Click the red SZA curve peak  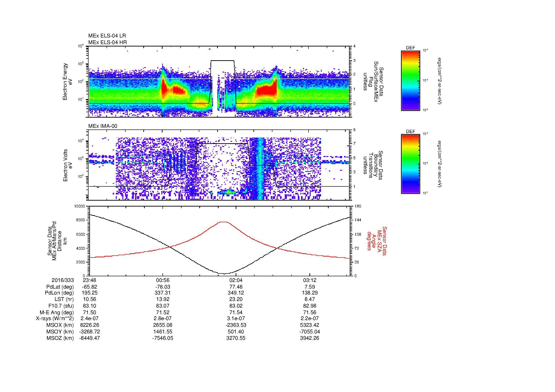point(223,222)
